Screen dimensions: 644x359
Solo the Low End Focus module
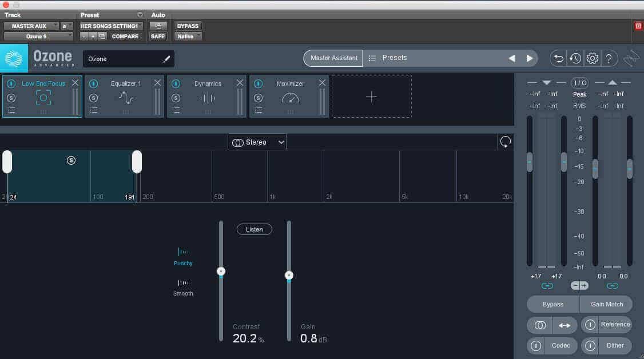click(11, 98)
